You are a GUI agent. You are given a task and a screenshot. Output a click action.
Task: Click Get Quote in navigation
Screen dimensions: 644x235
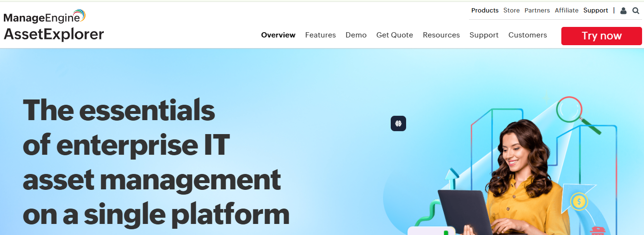[x=395, y=35]
